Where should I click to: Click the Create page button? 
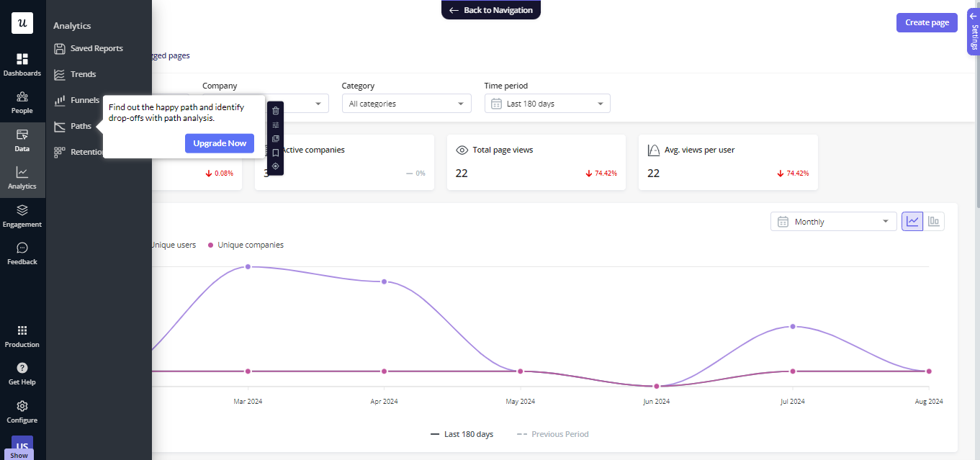tap(927, 22)
